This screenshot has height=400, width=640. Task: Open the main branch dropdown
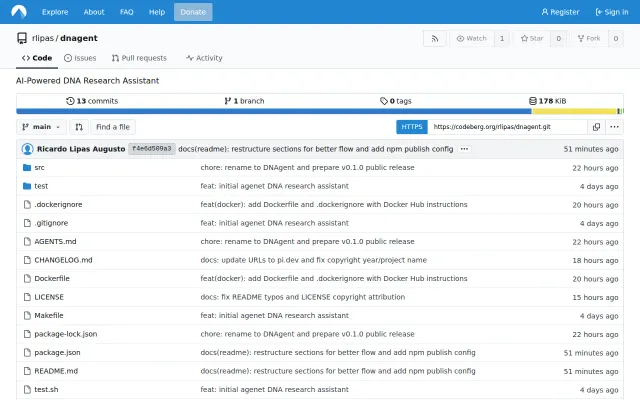[41, 127]
